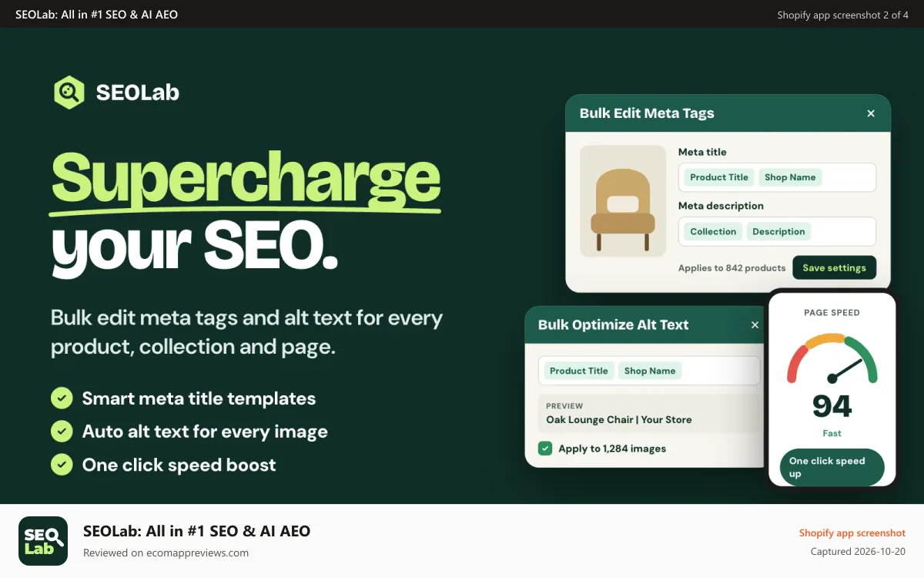
Task: Click the 'Captured 2026-10-20' date text
Action: 858,552
